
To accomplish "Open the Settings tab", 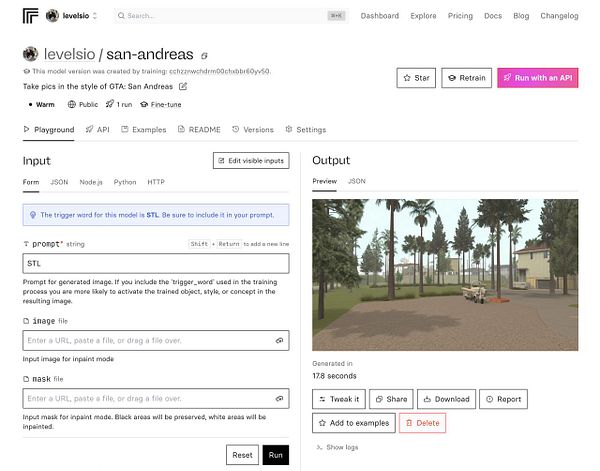I will pyautogui.click(x=306, y=130).
